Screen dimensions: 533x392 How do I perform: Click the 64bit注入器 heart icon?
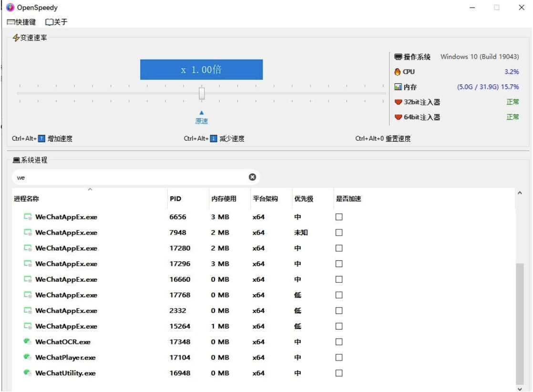tap(398, 117)
